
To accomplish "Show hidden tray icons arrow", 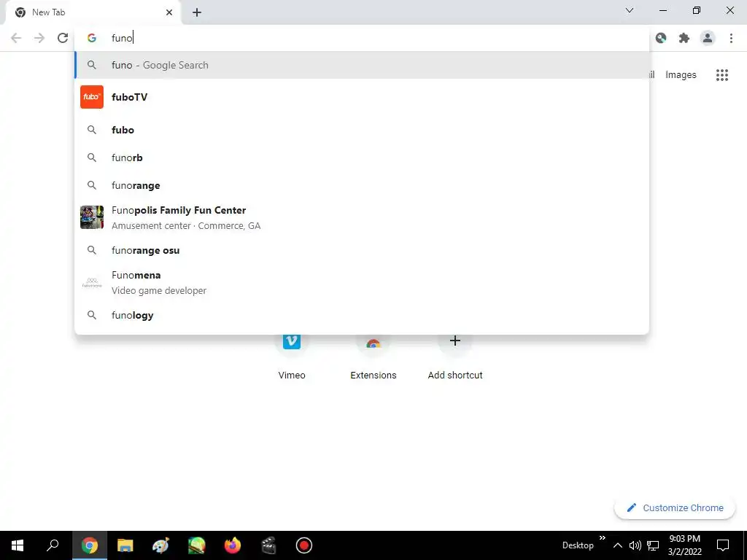I will [x=617, y=545].
